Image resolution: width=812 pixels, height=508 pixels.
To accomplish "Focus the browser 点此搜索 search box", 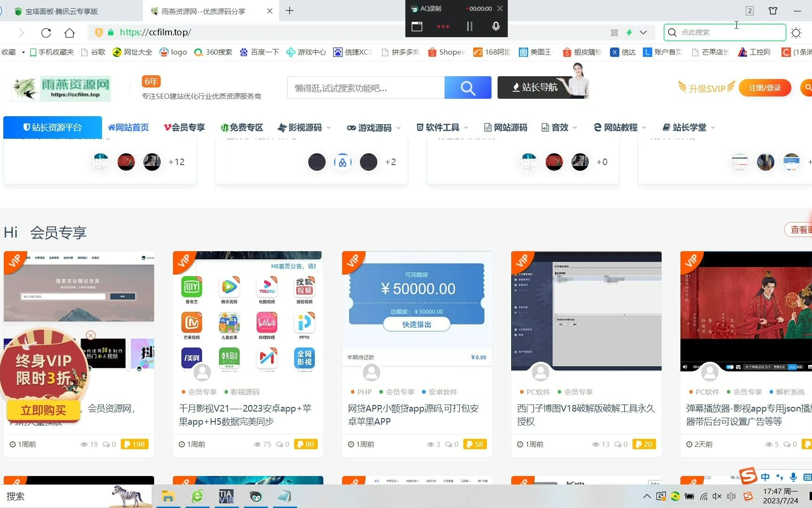I will pyautogui.click(x=725, y=32).
